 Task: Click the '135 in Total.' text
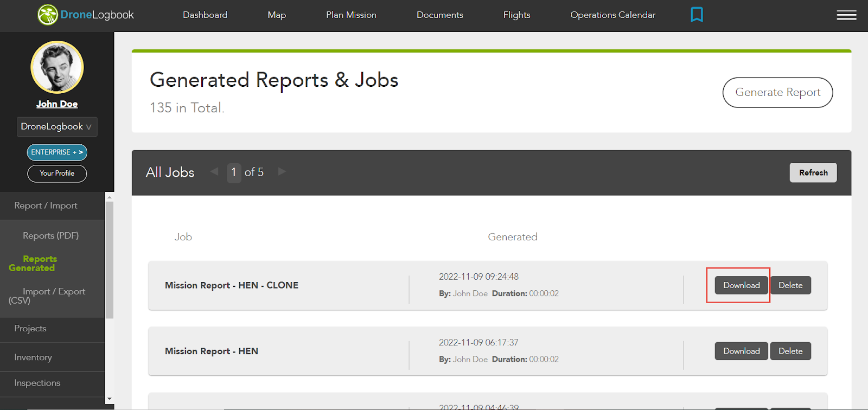click(x=187, y=108)
